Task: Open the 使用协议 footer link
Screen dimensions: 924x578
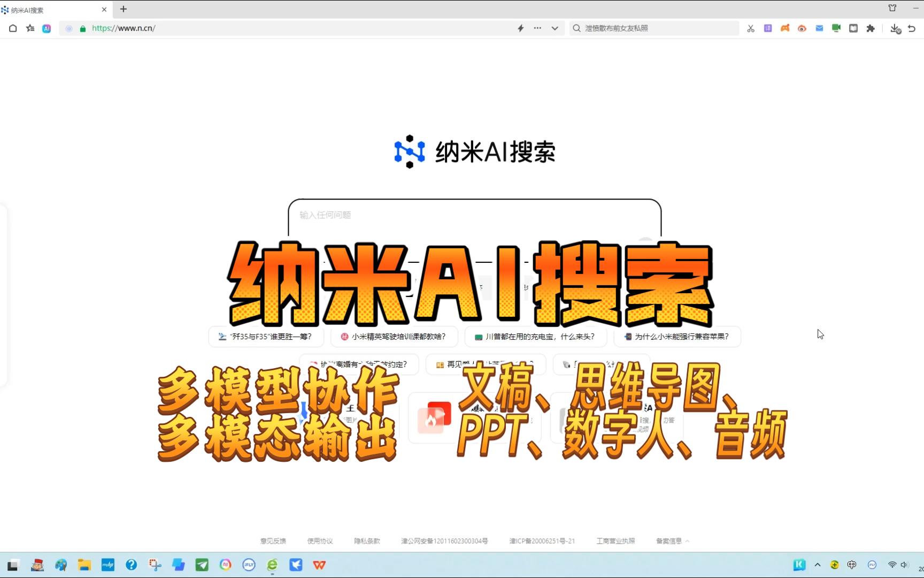Action: [x=320, y=541]
